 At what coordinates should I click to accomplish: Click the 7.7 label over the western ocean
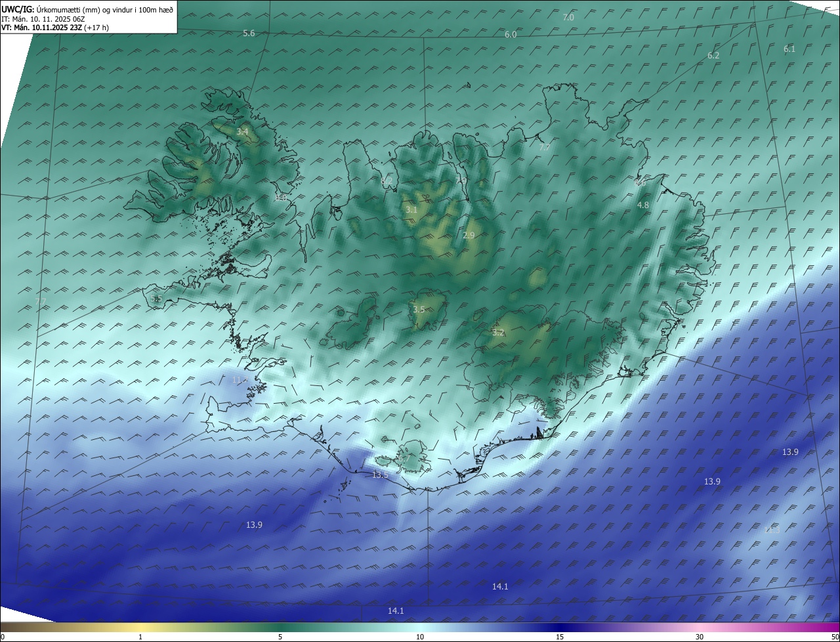41,301
